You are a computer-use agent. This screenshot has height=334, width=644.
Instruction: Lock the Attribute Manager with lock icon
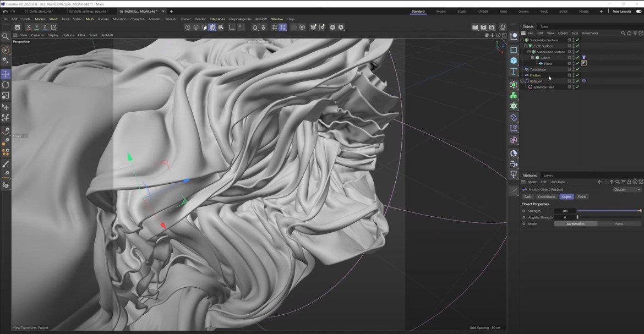(629, 182)
